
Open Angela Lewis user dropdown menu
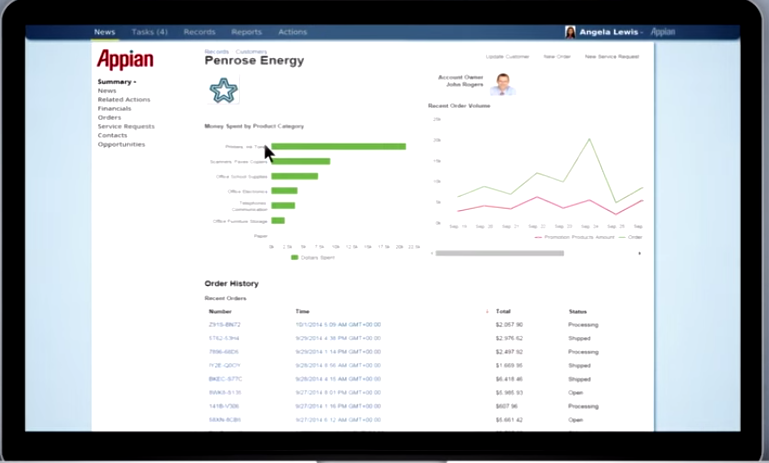coord(611,32)
